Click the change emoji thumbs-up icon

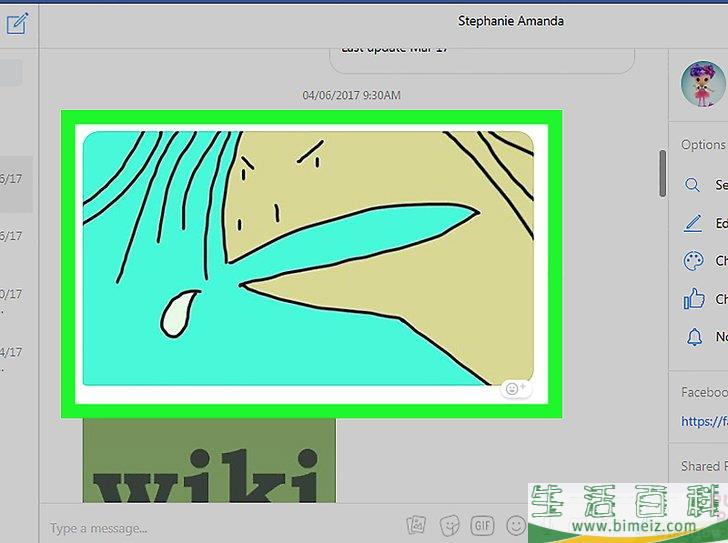tap(694, 299)
